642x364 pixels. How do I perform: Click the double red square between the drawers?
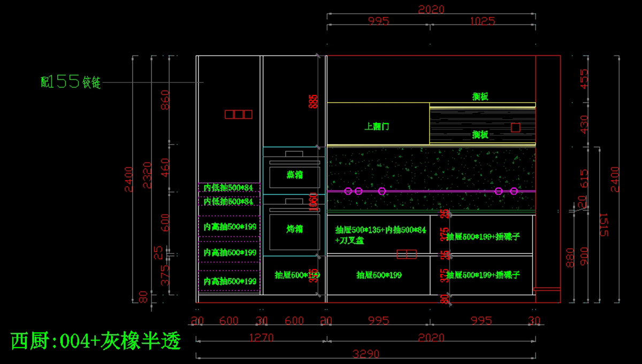[x=407, y=254]
